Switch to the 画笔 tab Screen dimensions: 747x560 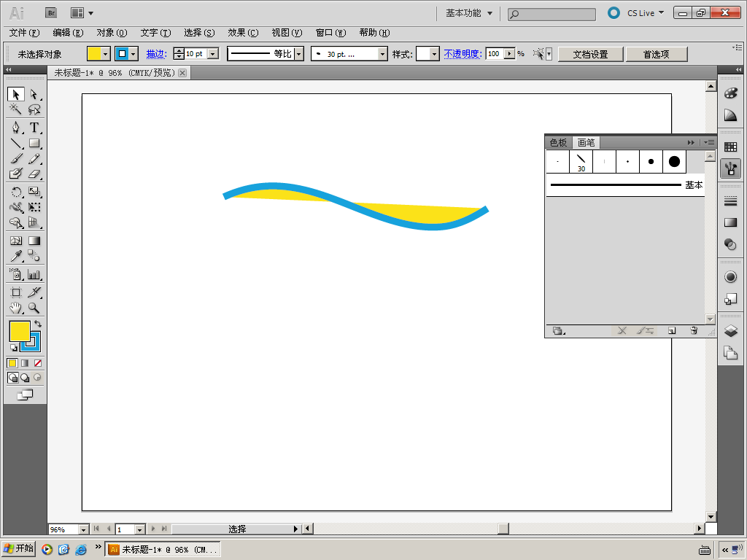(586, 142)
